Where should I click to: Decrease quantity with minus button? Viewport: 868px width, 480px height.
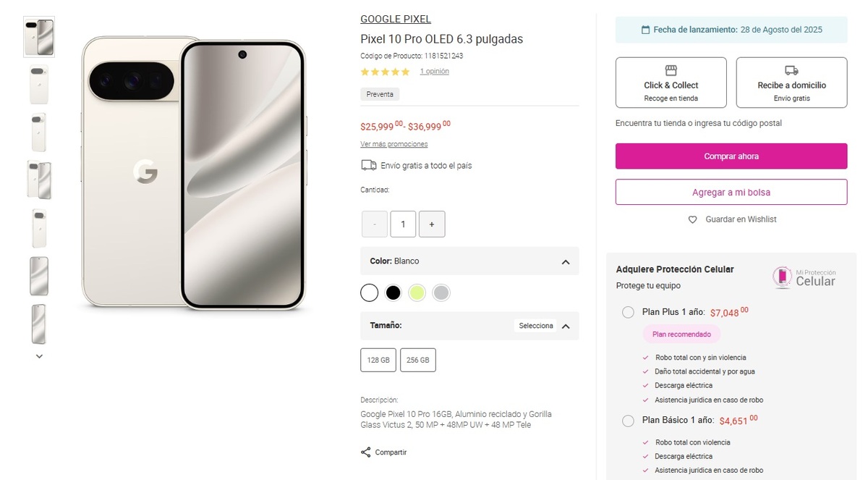pos(375,224)
